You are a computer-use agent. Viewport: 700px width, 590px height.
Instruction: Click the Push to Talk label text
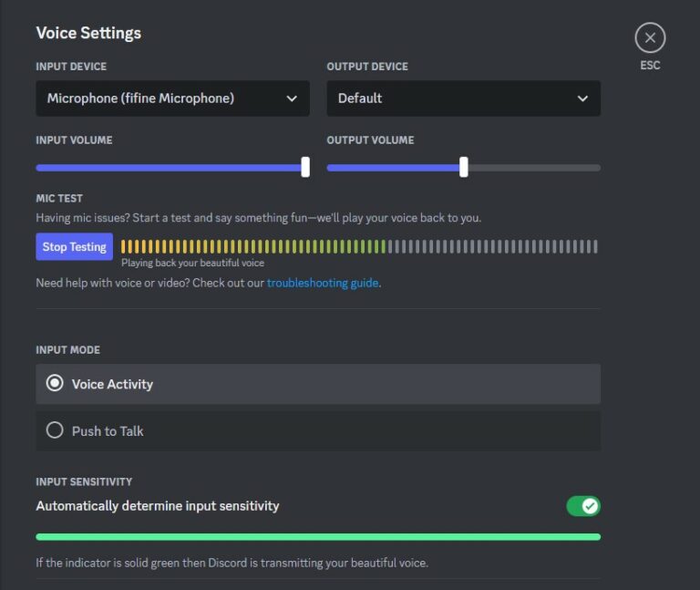108,431
